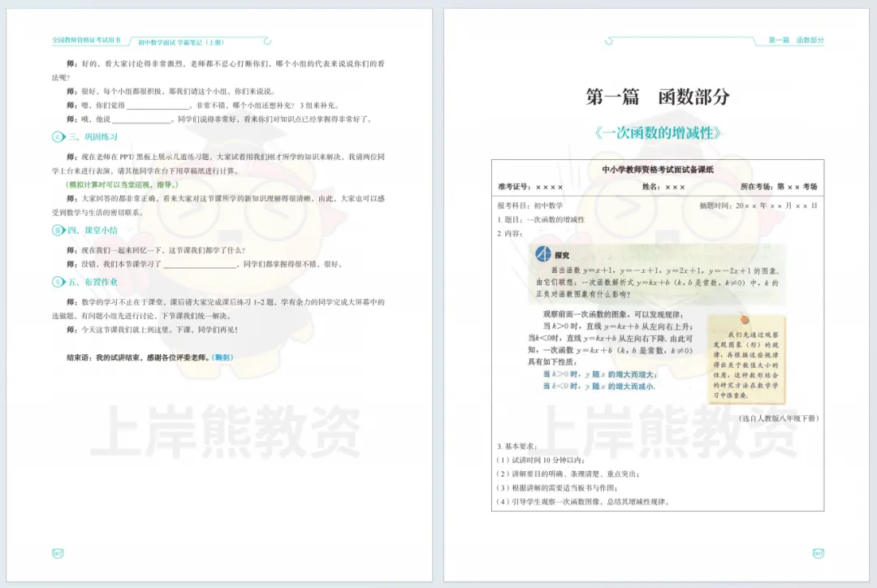Click the yellow sticky note text
The height and width of the screenshot is (588, 877).
pos(745,365)
